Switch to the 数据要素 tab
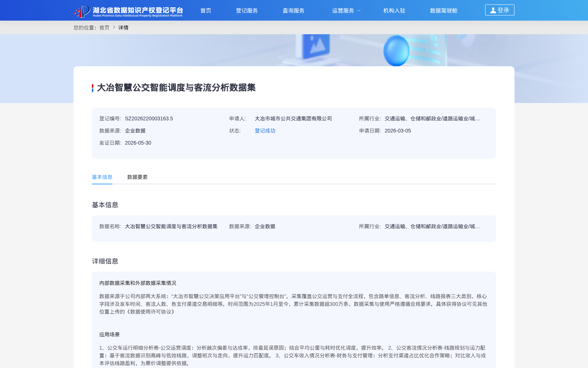The image size is (588, 368). click(137, 177)
